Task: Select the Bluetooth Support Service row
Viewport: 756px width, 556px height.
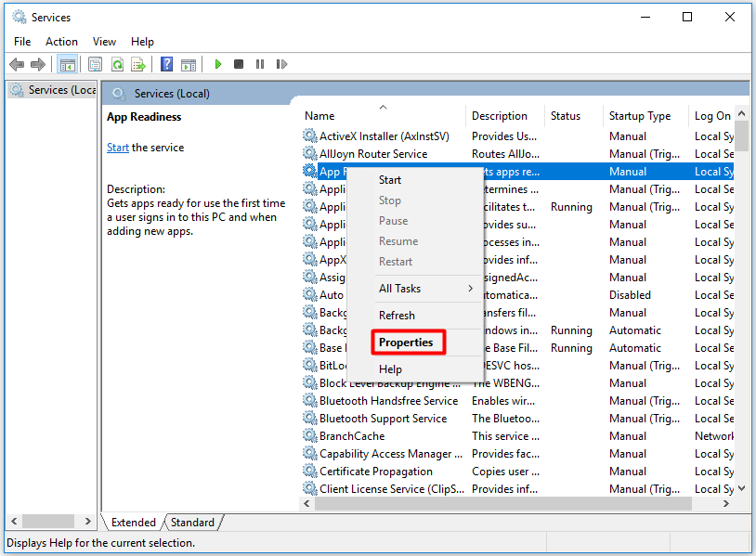Action: 518,419
